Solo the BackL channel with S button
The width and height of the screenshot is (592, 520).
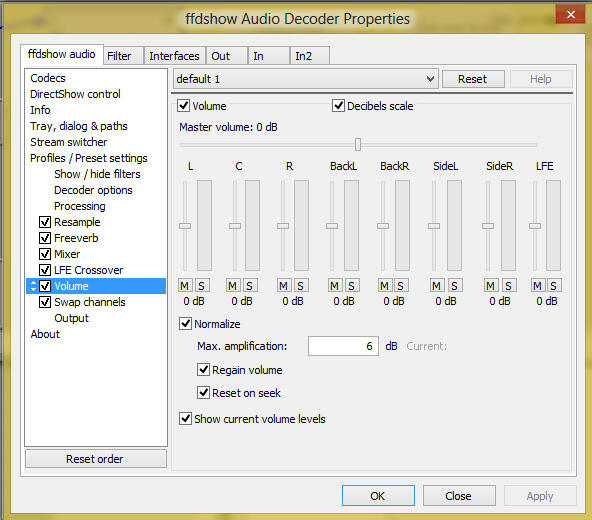point(352,286)
